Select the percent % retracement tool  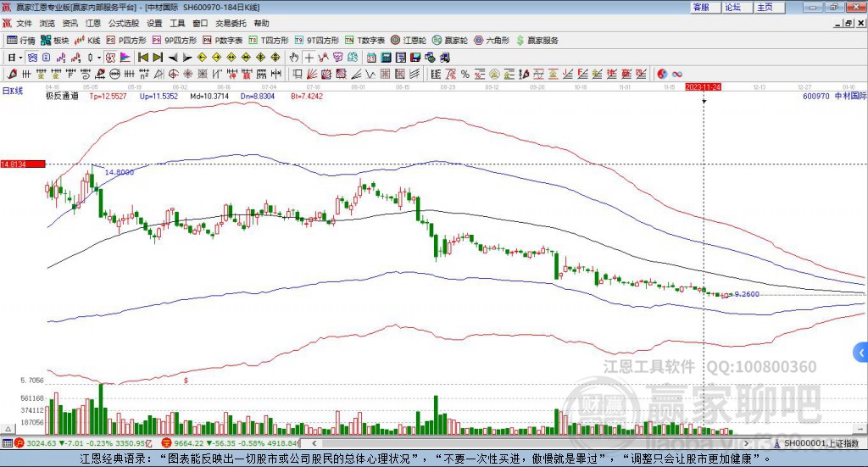tap(465, 74)
